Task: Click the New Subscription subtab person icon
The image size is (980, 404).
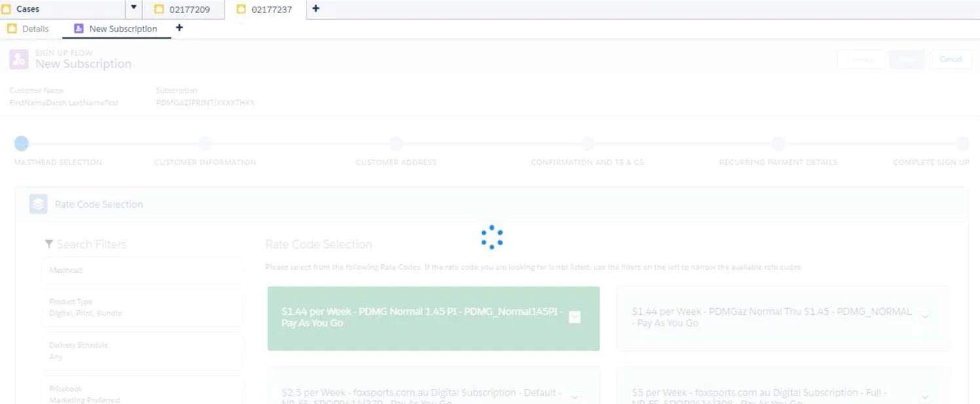Action: coord(79,28)
